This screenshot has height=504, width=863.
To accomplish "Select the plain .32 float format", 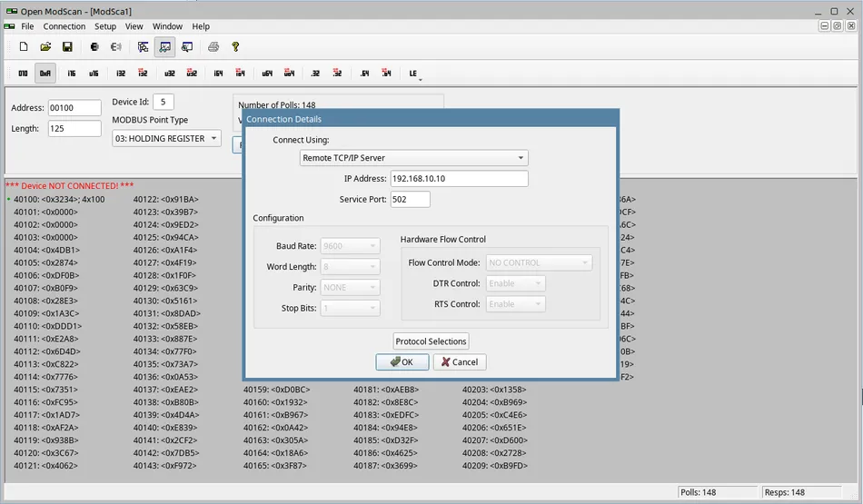I will click(x=315, y=74).
